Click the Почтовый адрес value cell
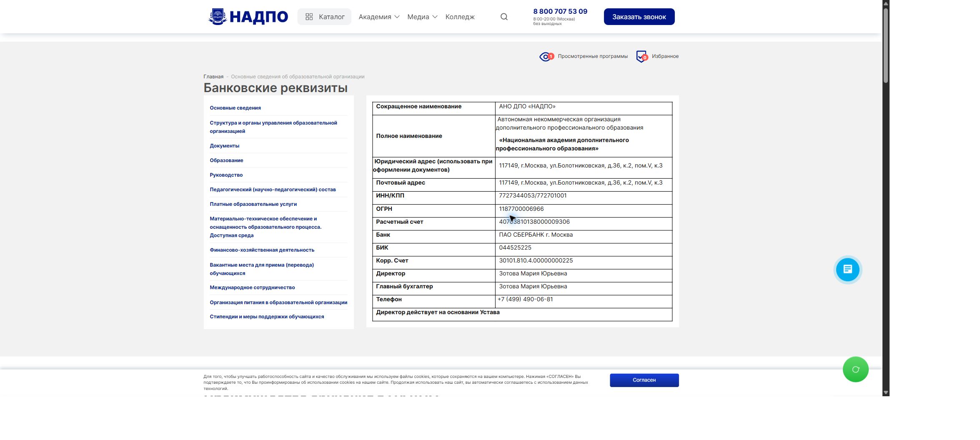The height and width of the screenshot is (440, 980). 584,185
